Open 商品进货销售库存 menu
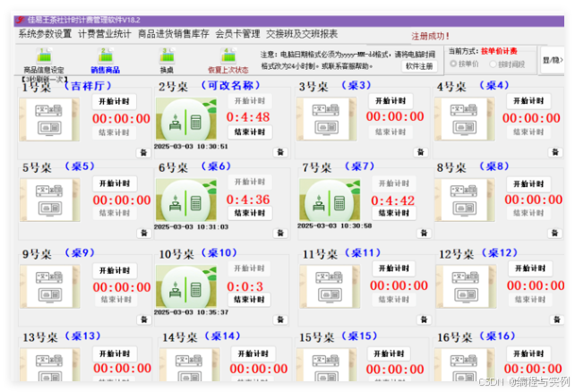Screen dimensions: 575x392 [x=174, y=34]
